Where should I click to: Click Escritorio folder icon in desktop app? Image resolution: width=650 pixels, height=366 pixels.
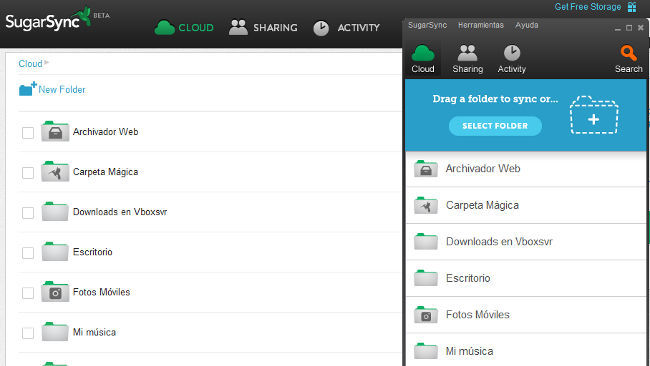click(x=426, y=278)
